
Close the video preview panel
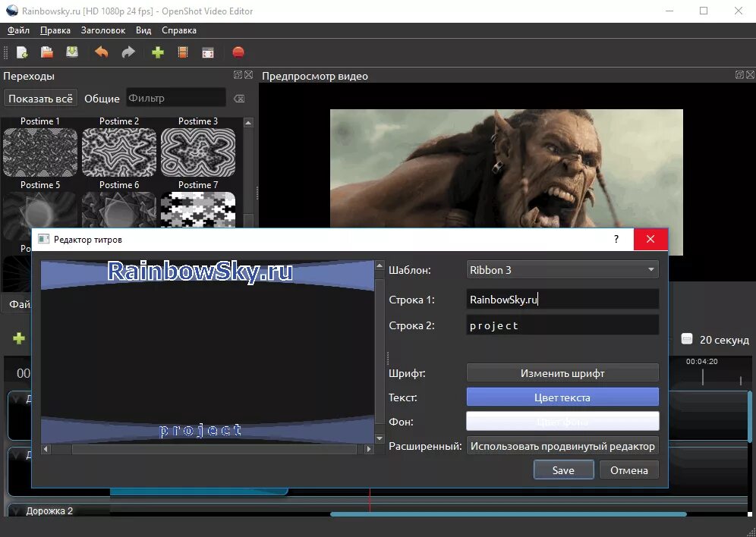point(750,74)
